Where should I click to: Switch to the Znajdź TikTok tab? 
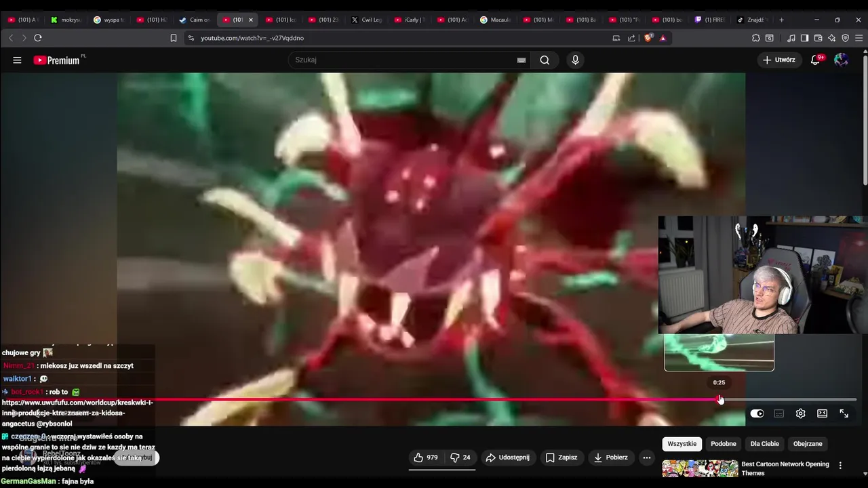pyautogui.click(x=752, y=20)
